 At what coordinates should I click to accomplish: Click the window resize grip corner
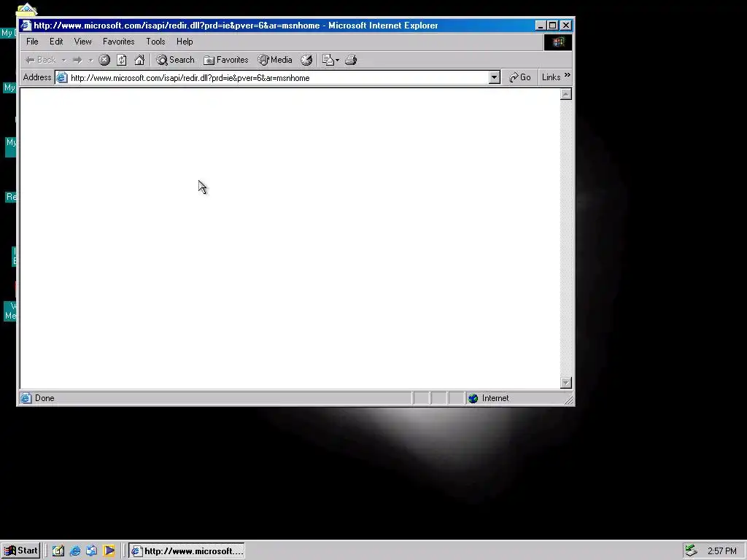(568, 400)
